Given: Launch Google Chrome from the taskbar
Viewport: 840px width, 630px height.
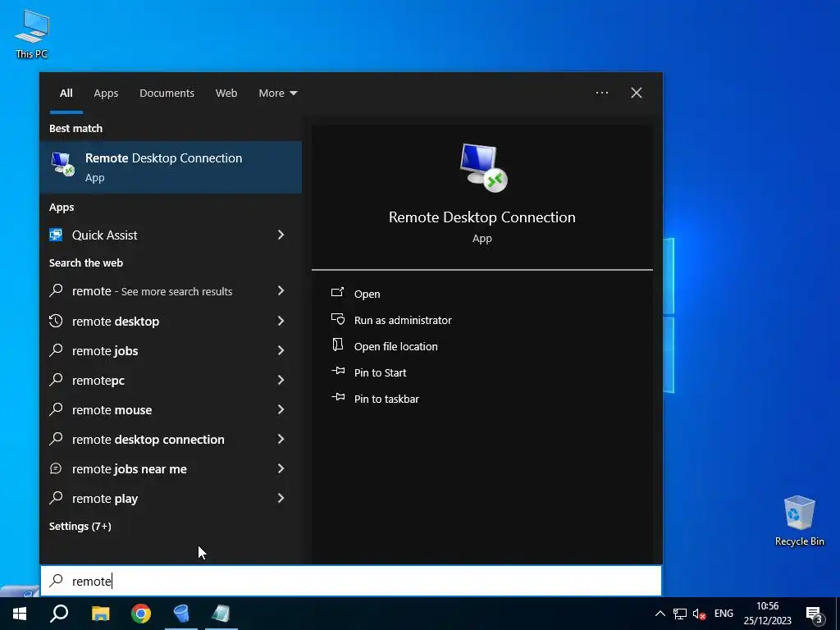Looking at the screenshot, I should click(141, 614).
